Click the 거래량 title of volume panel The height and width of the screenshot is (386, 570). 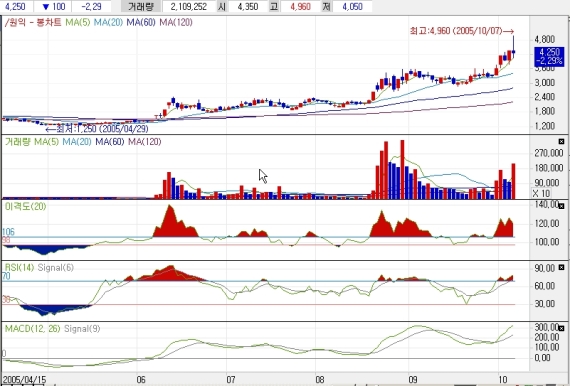coord(17,142)
